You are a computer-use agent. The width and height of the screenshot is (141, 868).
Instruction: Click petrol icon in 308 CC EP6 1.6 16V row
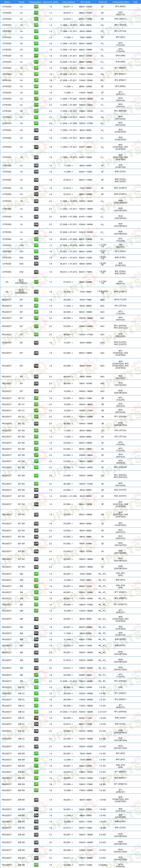click(36, 687)
